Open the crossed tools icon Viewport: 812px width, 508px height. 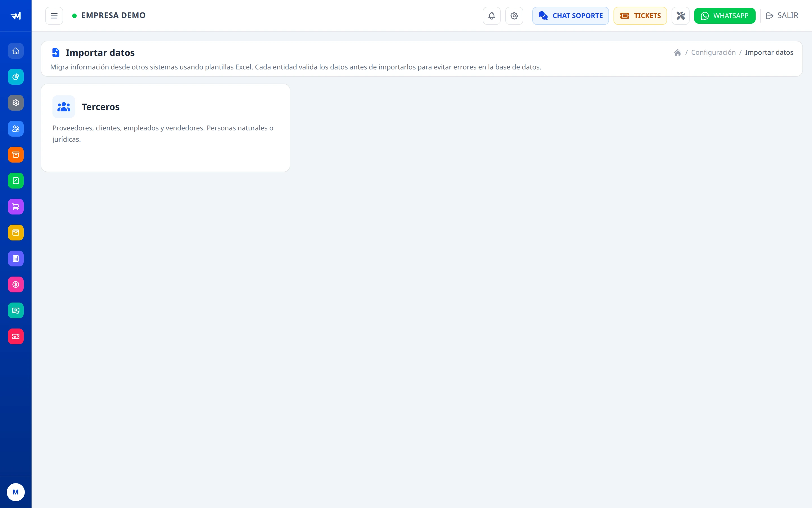coord(680,16)
